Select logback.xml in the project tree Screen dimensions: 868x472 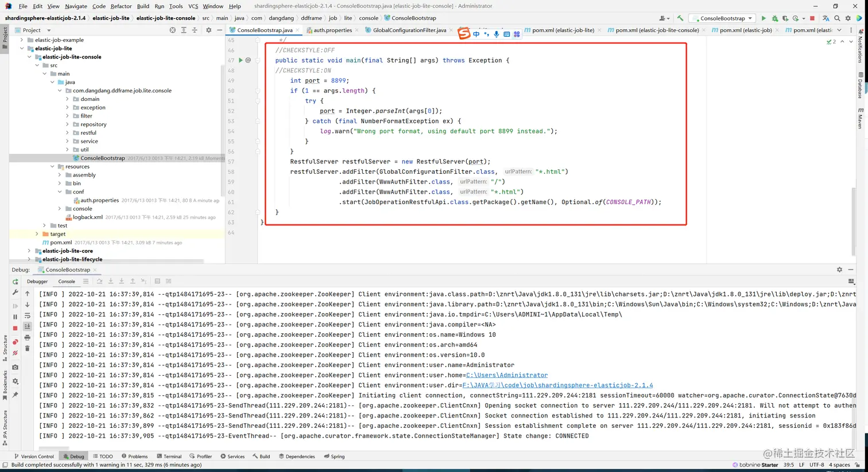coord(87,217)
